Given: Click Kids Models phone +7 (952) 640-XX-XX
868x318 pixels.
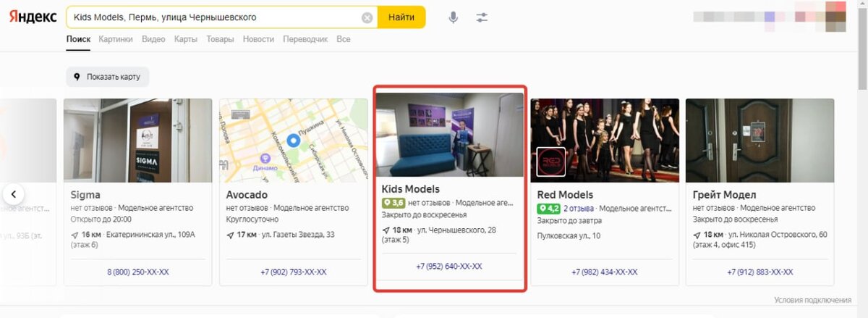Looking at the screenshot, I should click(449, 267).
